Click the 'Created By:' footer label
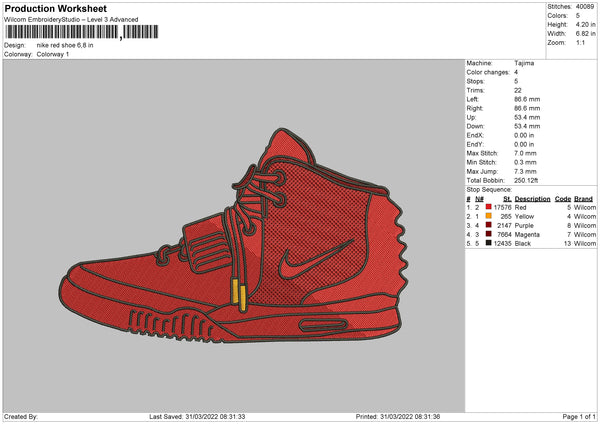The height and width of the screenshot is (424, 600). [x=21, y=417]
